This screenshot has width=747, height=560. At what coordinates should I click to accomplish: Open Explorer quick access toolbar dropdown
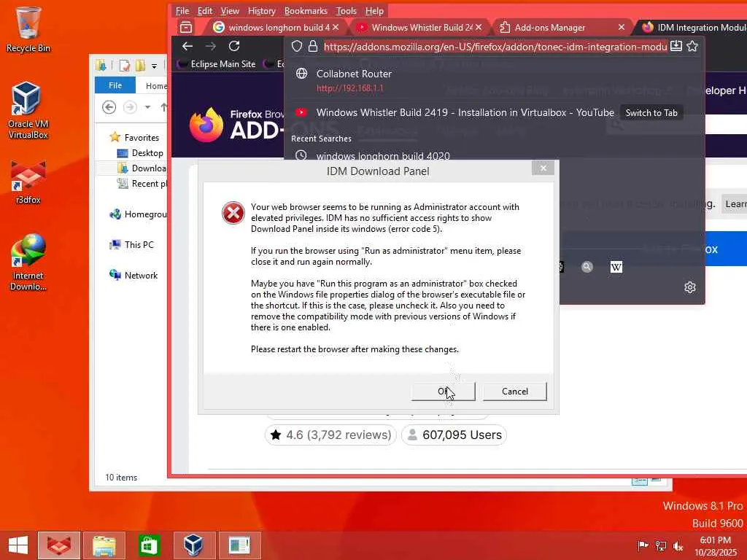click(154, 66)
